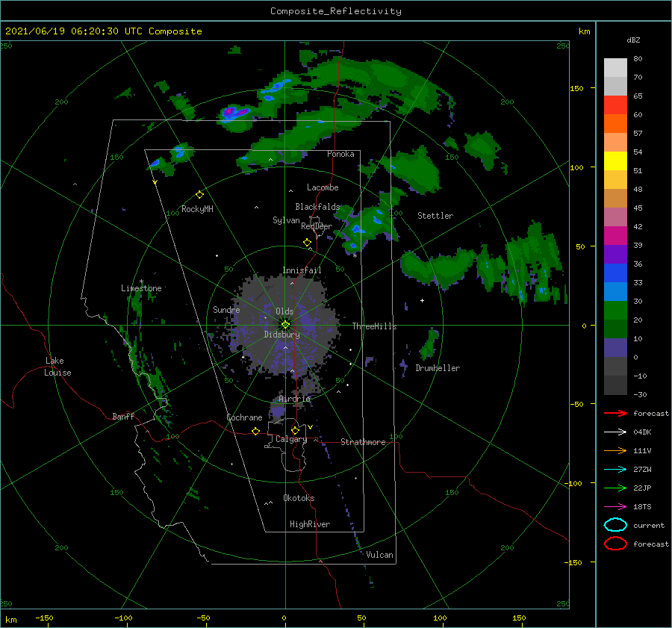
Task: Click the green 22JP arrow in legend
Action: [615, 488]
